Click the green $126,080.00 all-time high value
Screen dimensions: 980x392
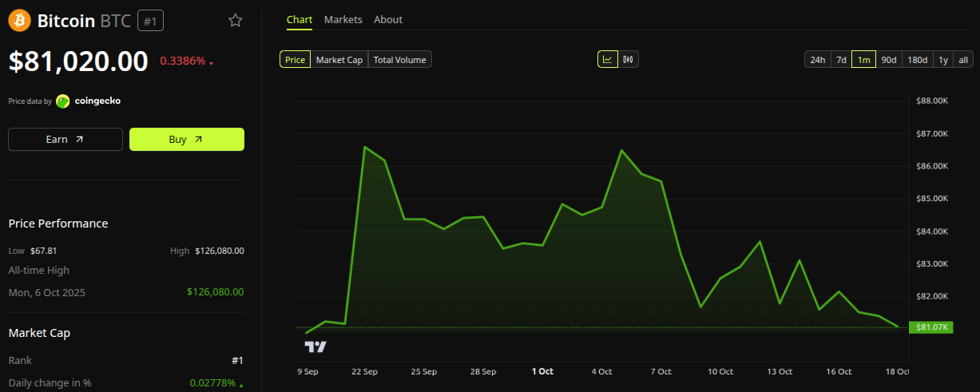tap(216, 292)
